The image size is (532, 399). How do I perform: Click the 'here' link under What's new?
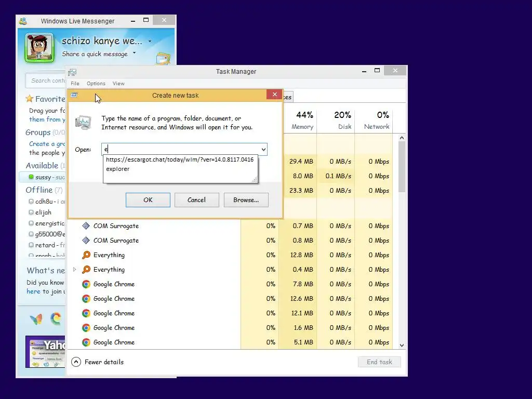pyautogui.click(x=33, y=291)
